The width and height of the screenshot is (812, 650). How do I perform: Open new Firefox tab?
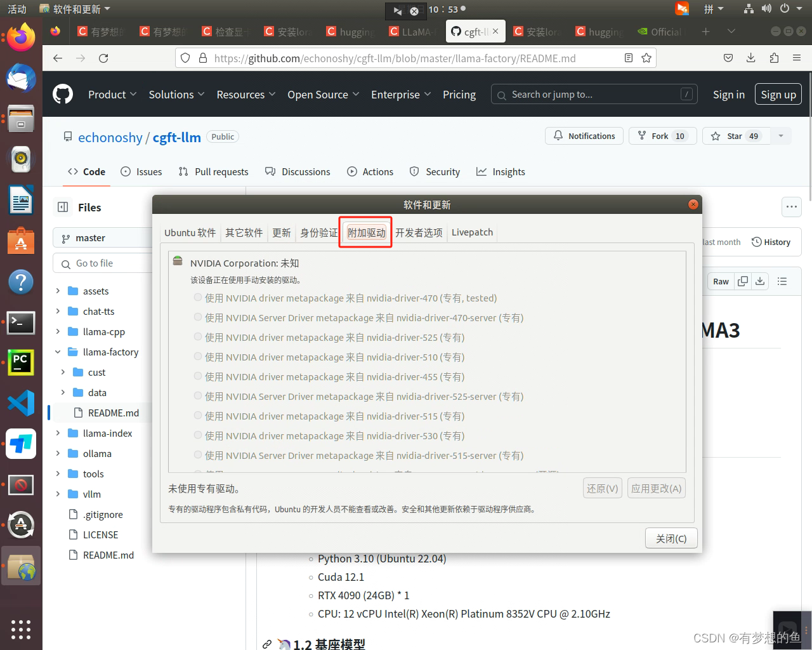[x=705, y=31]
